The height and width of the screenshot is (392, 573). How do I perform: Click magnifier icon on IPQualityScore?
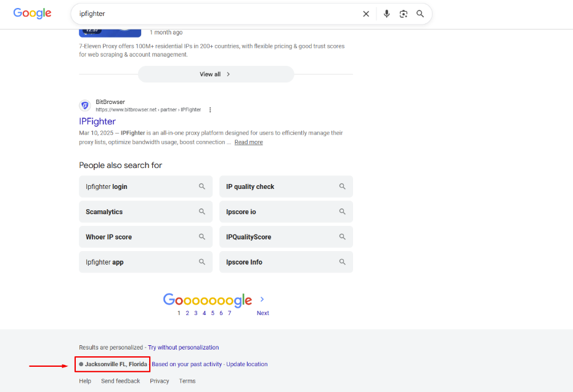[342, 237]
